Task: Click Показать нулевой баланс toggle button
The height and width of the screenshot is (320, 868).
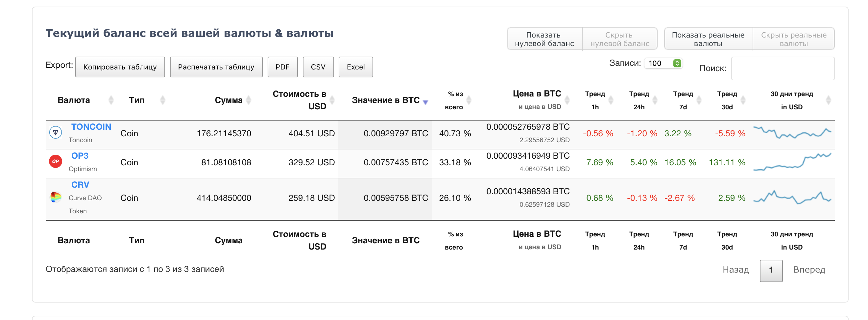Action: click(544, 39)
